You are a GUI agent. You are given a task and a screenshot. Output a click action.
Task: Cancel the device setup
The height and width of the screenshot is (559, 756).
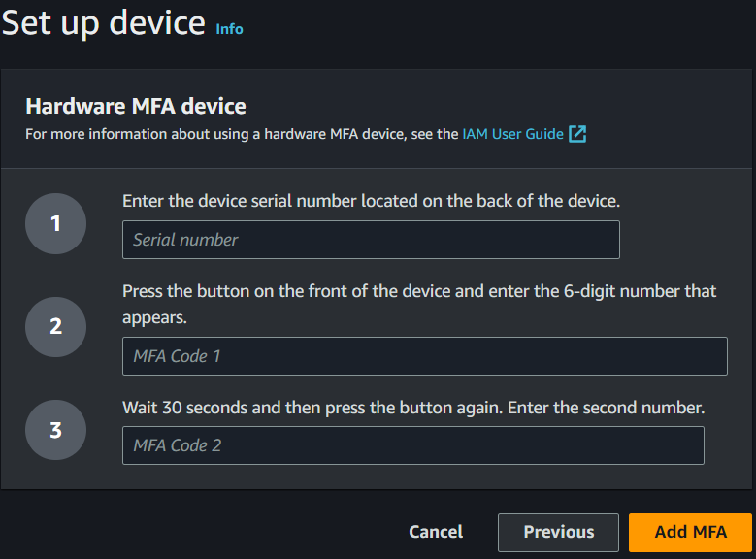[x=436, y=532]
